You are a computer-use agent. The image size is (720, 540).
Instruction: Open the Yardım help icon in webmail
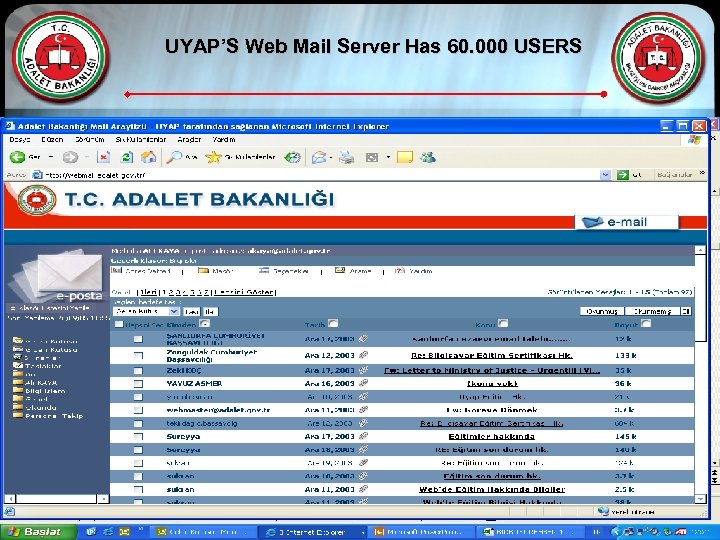[400, 270]
